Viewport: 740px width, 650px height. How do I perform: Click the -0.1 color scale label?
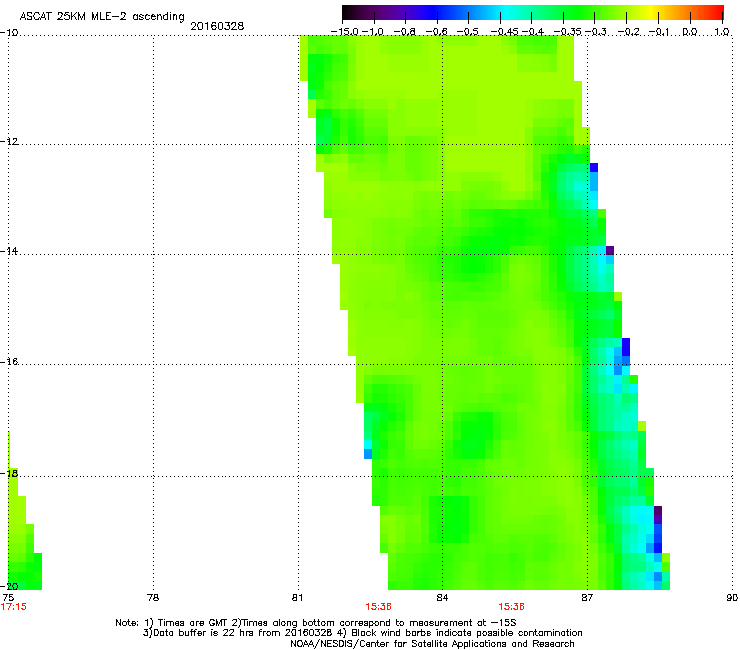pos(660,32)
